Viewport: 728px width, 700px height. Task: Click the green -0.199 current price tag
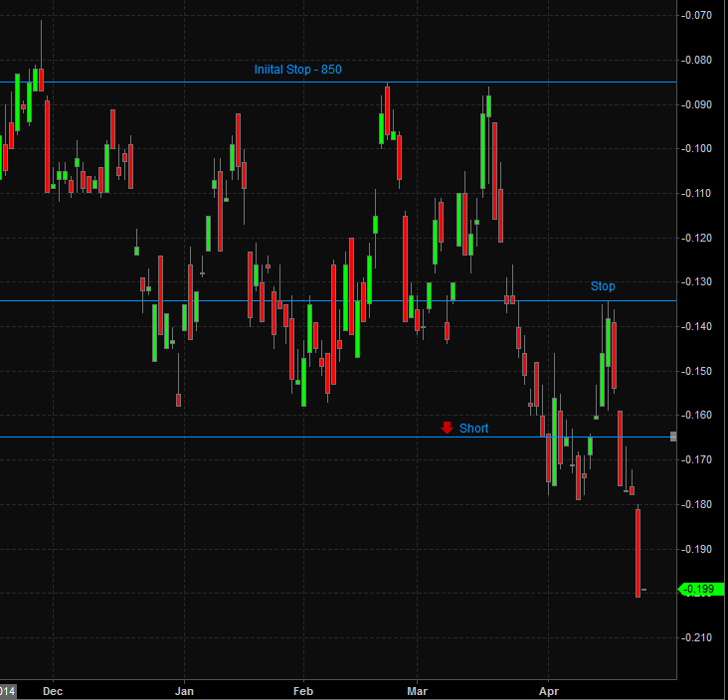[x=701, y=589]
